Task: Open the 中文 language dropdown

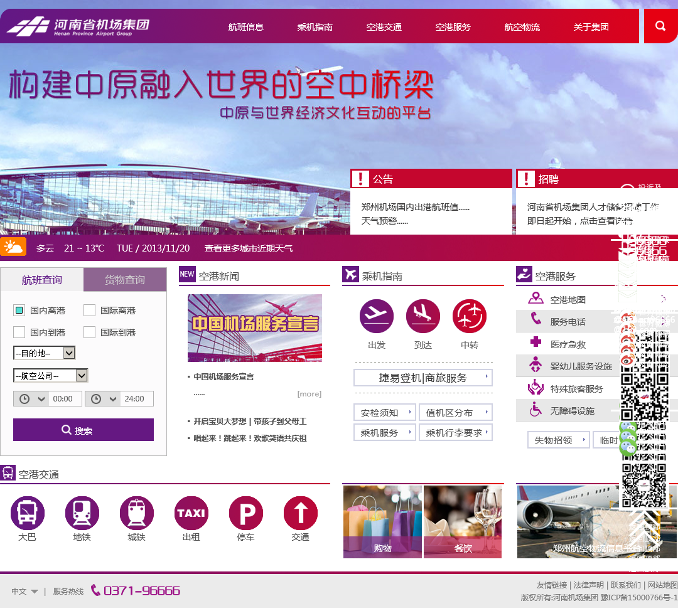Action: [24, 591]
